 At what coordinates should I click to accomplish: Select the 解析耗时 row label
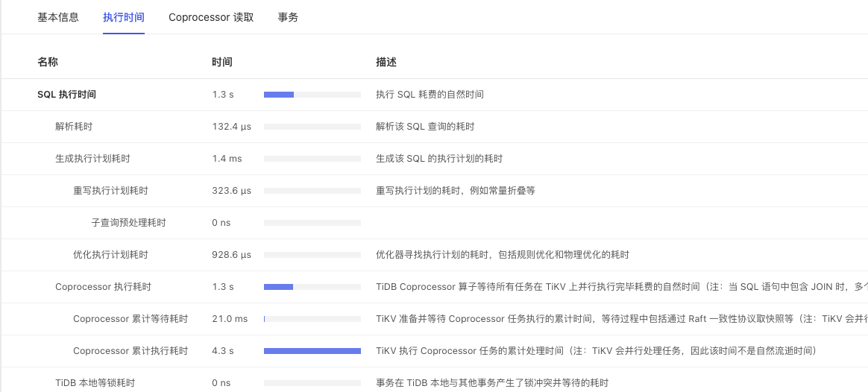click(x=74, y=127)
